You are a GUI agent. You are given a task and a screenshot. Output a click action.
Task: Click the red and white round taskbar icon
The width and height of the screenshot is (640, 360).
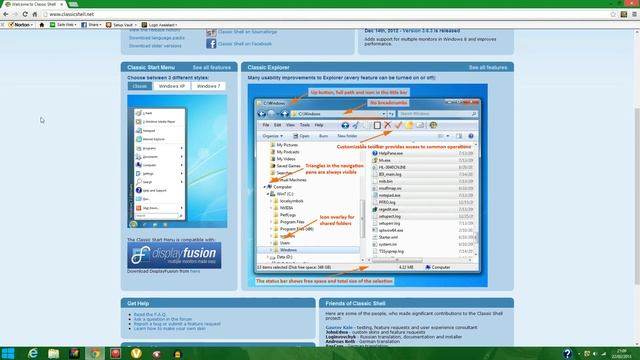tap(157, 354)
